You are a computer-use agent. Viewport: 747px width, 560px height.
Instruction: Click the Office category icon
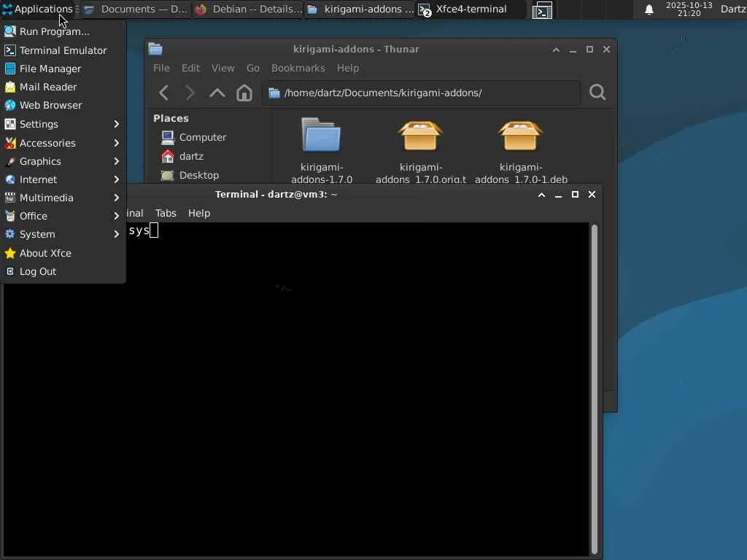[x=10, y=216]
